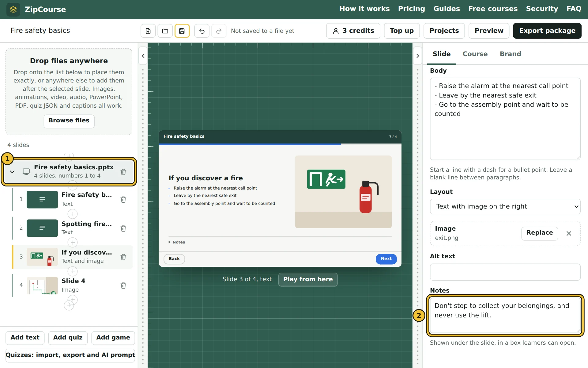Viewport: 588px width, 368px height.
Task: Click into the Alt text field
Action: [x=505, y=272]
